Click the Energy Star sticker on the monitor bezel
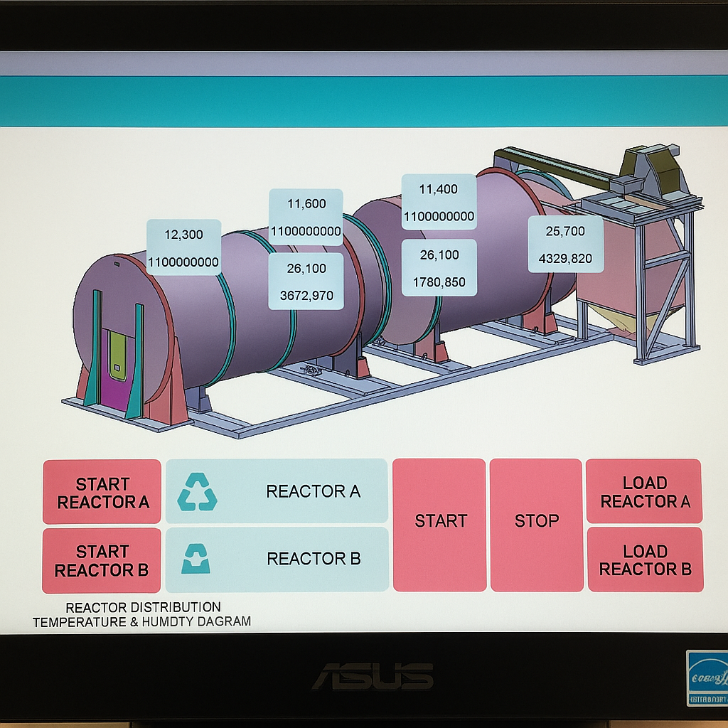The height and width of the screenshot is (728, 728). tap(707, 678)
